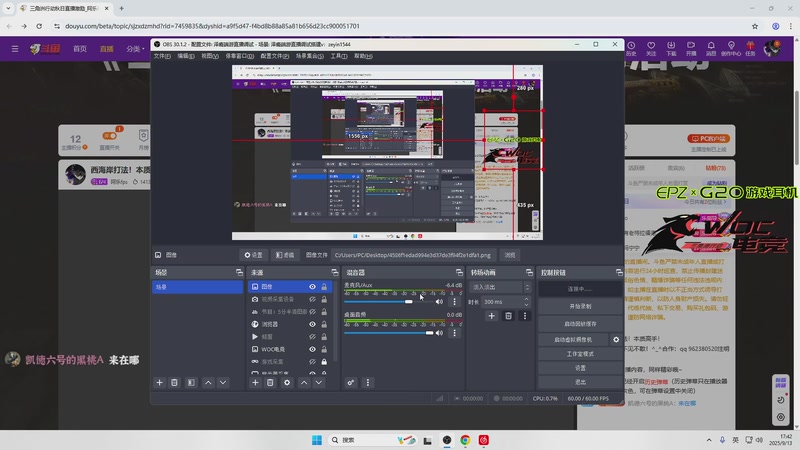Viewport: 800px width, 450px height.
Task: Open 设置 button in controls panel
Action: pyautogui.click(x=580, y=368)
